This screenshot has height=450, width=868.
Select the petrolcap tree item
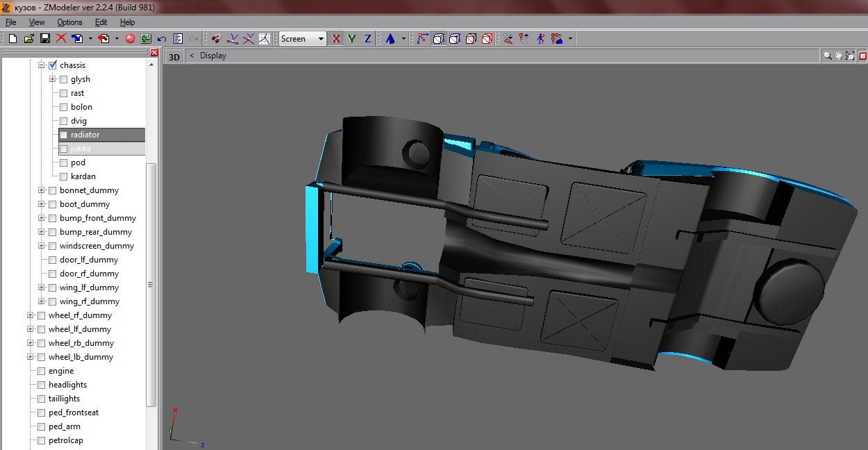(x=66, y=440)
